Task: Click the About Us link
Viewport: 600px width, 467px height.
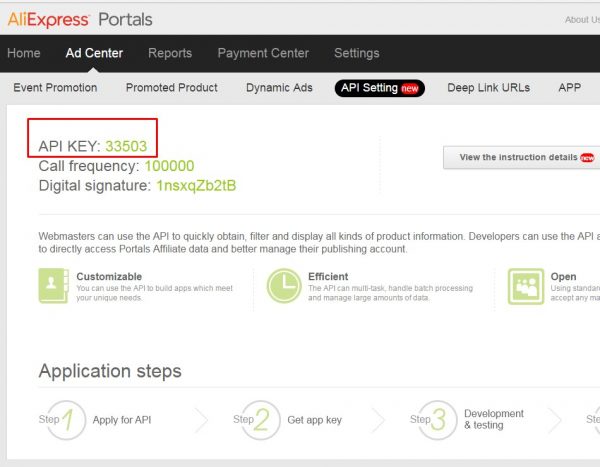Action: [582, 20]
